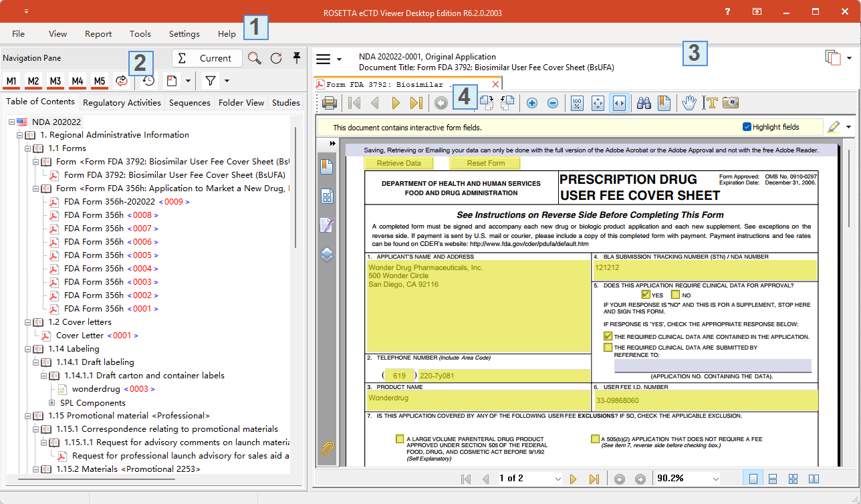Switch to Folder View tab
Viewport: 861px width, 504px height.
[x=241, y=102]
